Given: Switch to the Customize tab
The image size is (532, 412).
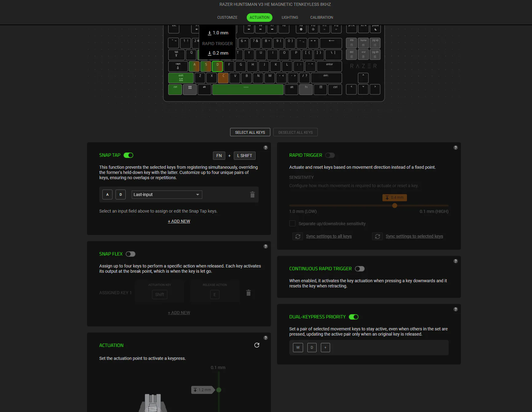Looking at the screenshot, I should pos(227,17).
